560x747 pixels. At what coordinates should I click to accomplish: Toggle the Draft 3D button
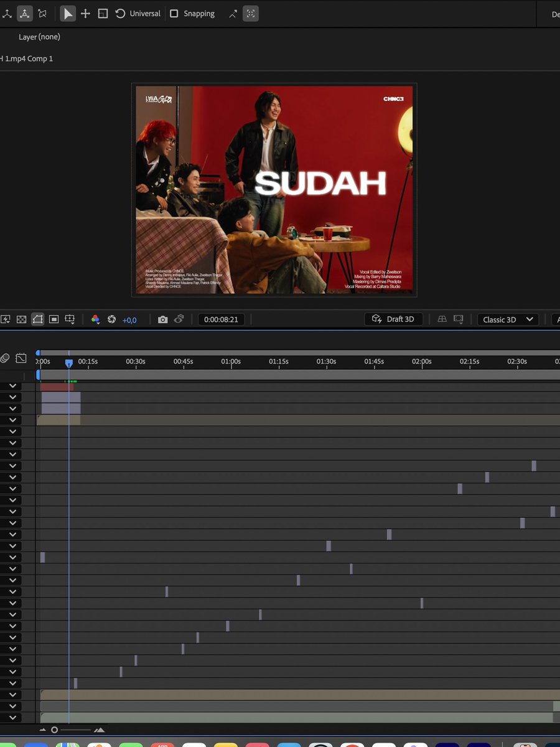[394, 319]
